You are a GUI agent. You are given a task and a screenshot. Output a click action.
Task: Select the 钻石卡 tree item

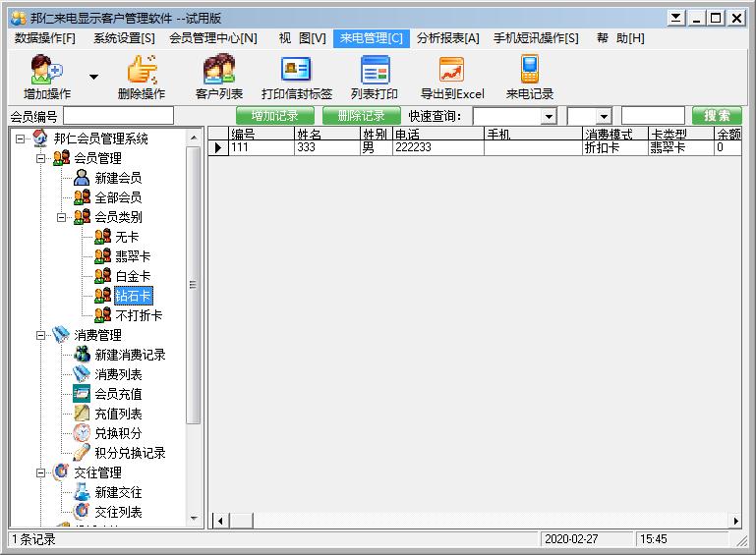tap(134, 296)
